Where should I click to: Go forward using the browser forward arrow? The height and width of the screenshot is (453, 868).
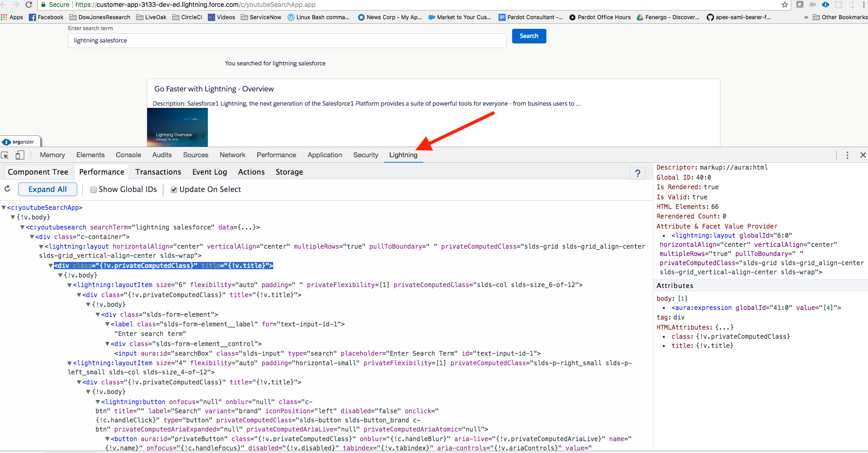(x=16, y=5)
